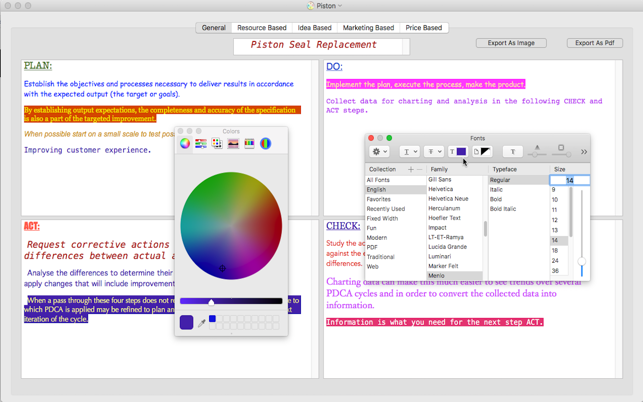
Task: Open the image palettes picker mode
Action: click(233, 143)
